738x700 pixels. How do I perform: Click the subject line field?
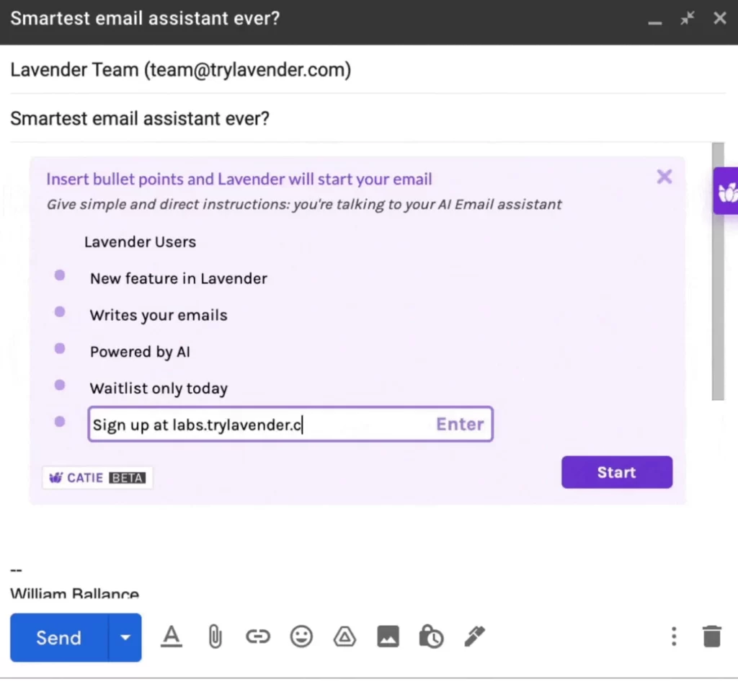click(367, 119)
